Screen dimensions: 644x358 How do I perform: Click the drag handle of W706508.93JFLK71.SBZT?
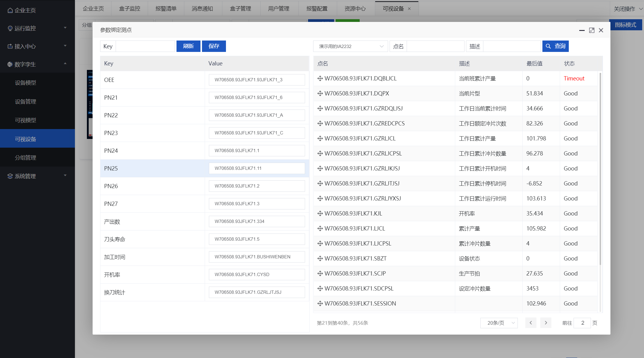click(x=320, y=258)
